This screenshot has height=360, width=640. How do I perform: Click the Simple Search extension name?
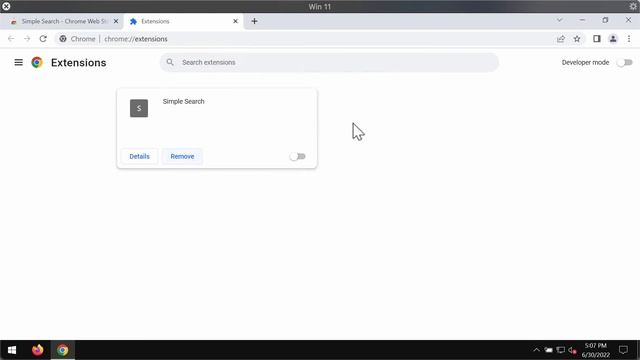click(183, 101)
